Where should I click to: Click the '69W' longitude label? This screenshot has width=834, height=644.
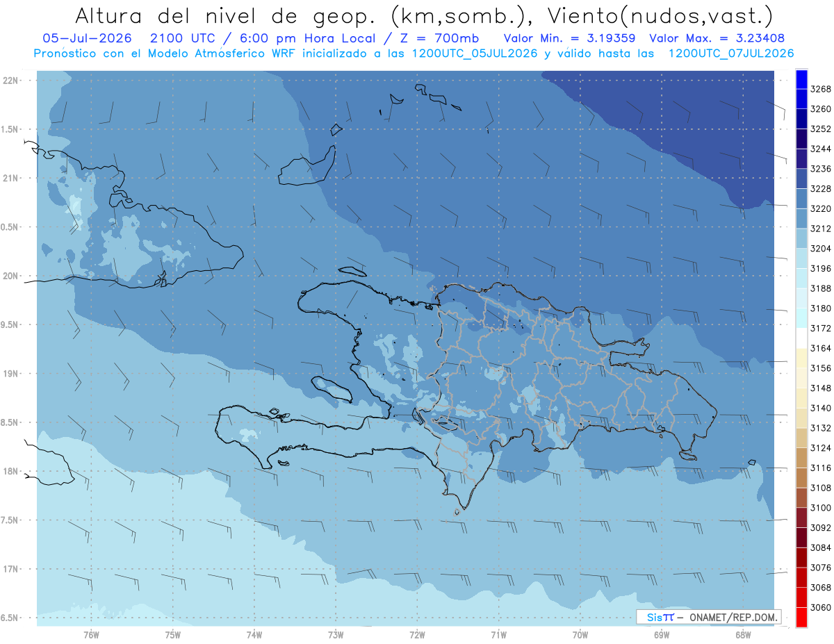click(x=662, y=634)
